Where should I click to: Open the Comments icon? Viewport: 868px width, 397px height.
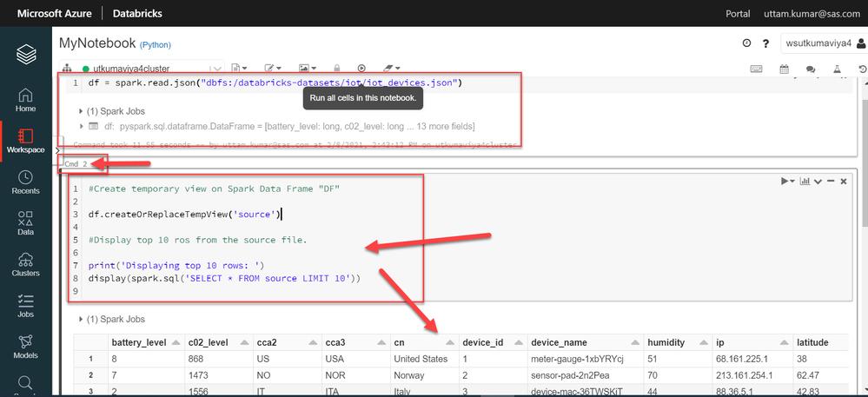[x=811, y=69]
